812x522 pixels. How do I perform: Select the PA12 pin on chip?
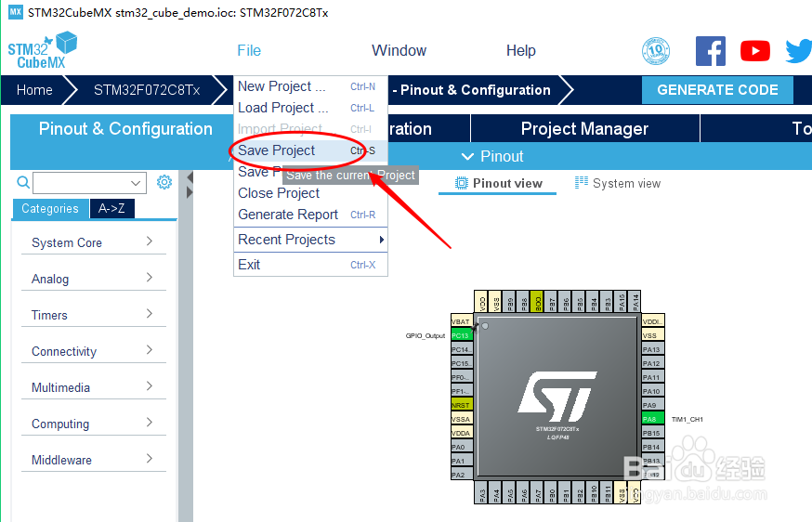point(652,363)
